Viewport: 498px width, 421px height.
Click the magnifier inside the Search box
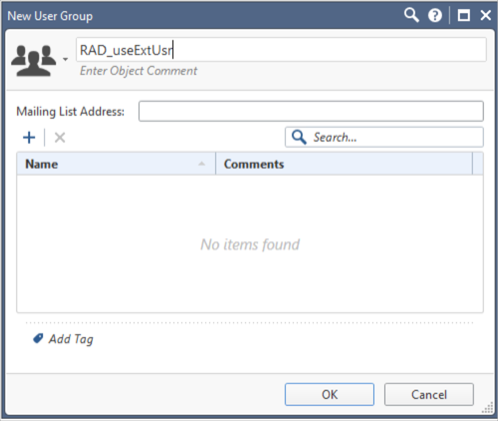coord(299,137)
